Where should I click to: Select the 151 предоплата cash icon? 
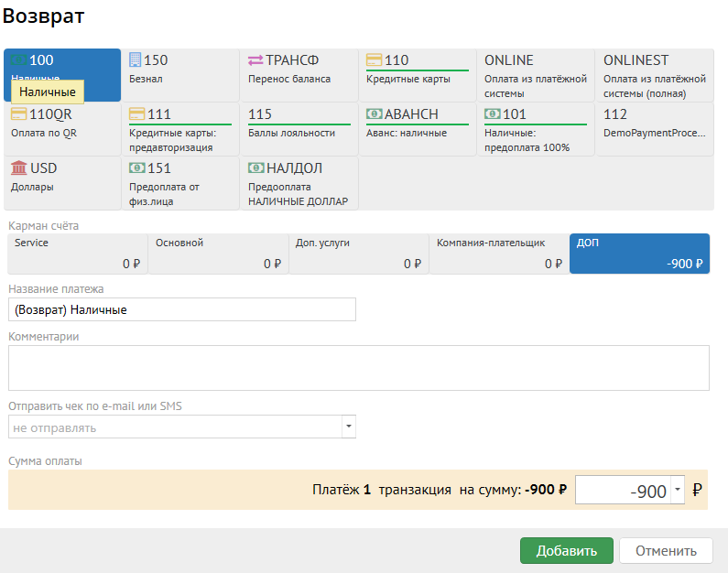pyautogui.click(x=137, y=168)
